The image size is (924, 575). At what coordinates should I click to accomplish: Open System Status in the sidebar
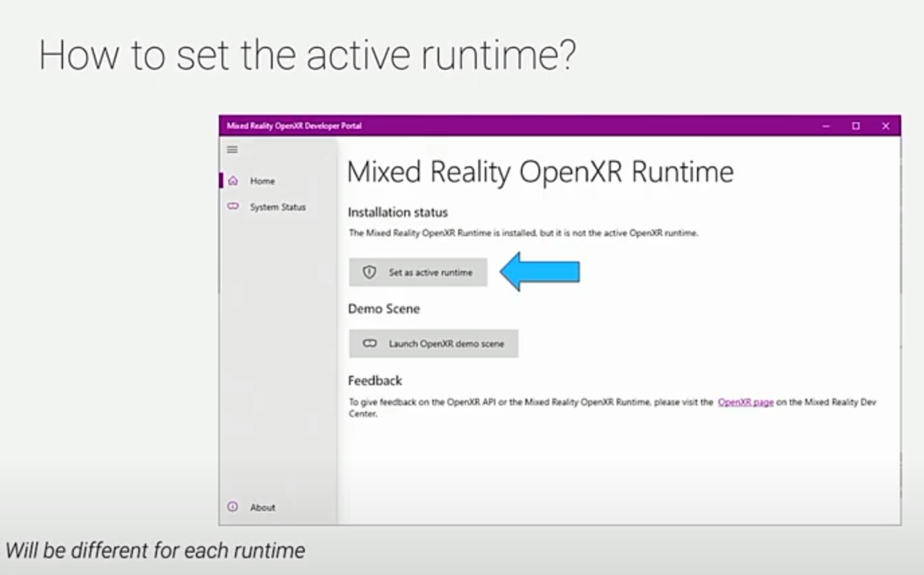pos(278,207)
